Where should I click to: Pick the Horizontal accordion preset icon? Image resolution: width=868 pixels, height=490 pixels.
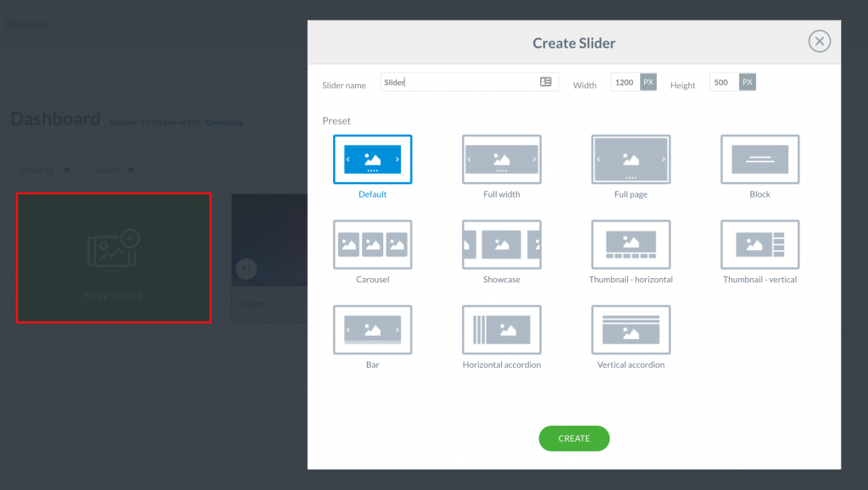[502, 330]
